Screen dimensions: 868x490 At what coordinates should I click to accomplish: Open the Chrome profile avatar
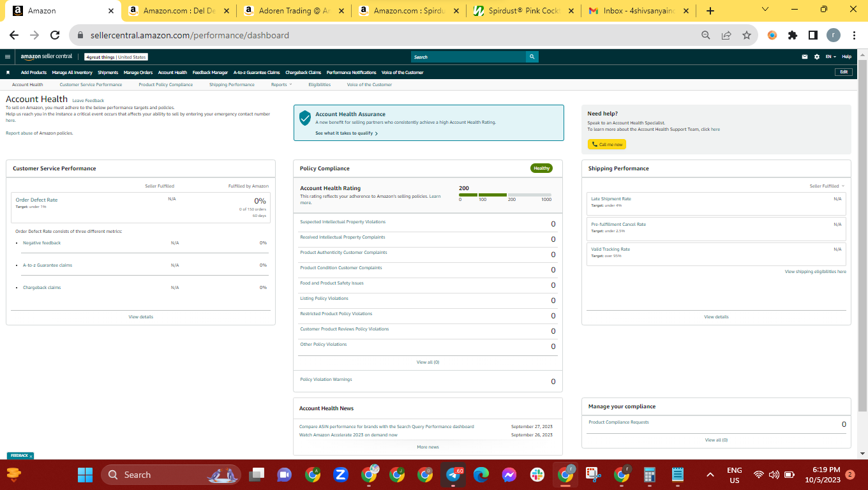coord(834,35)
